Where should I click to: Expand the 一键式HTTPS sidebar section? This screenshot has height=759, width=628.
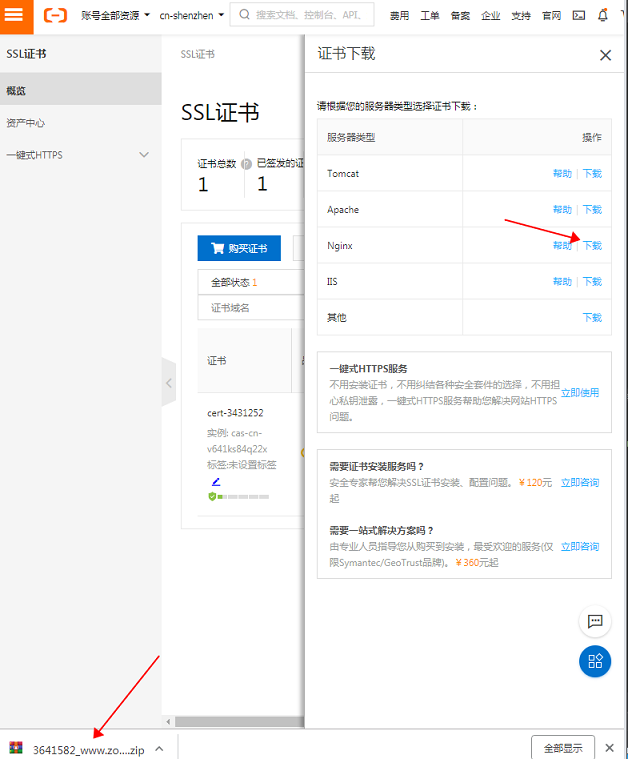(x=80, y=155)
